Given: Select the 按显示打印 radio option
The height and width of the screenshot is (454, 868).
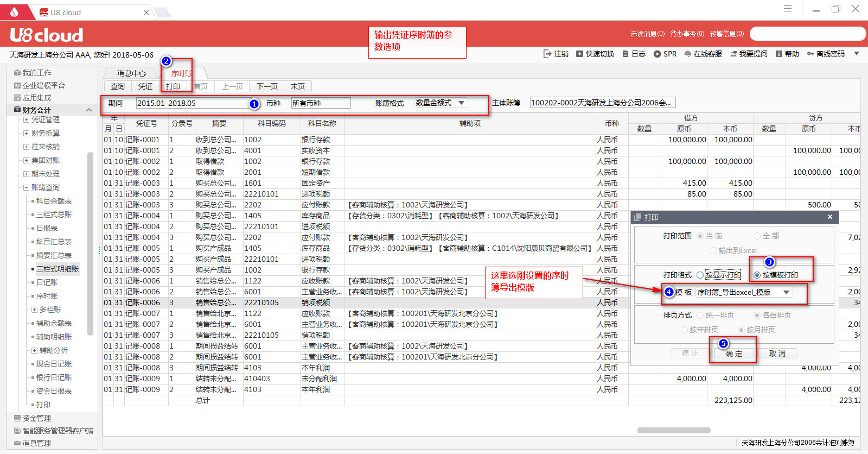Looking at the screenshot, I should tap(700, 275).
